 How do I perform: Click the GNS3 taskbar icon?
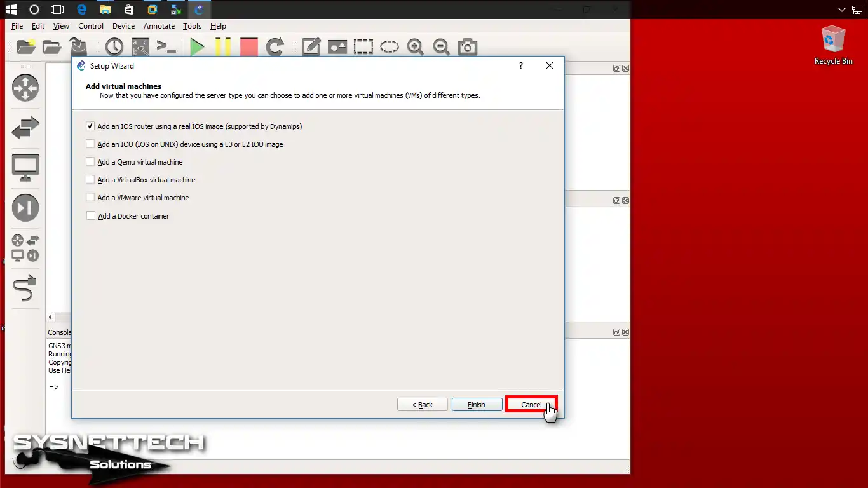tap(200, 9)
